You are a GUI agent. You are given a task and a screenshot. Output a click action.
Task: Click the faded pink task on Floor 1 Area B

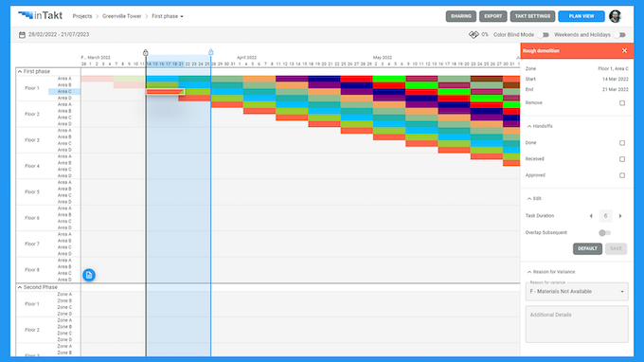(130, 85)
